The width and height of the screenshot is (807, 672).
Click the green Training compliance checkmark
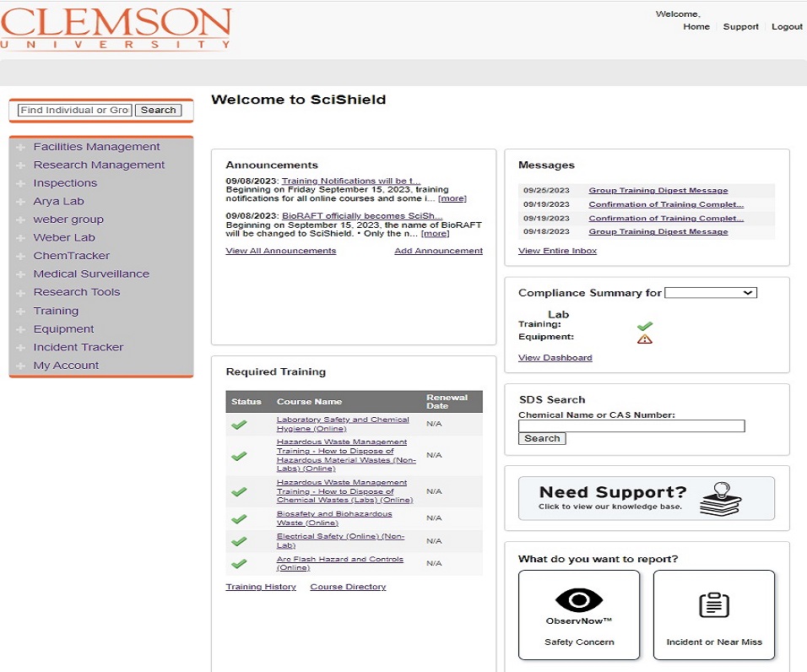click(x=644, y=326)
